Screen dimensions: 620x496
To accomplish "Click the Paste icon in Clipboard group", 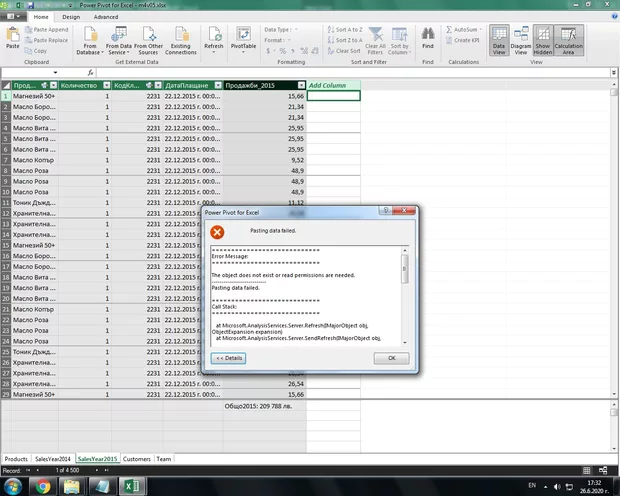I will coord(12,37).
